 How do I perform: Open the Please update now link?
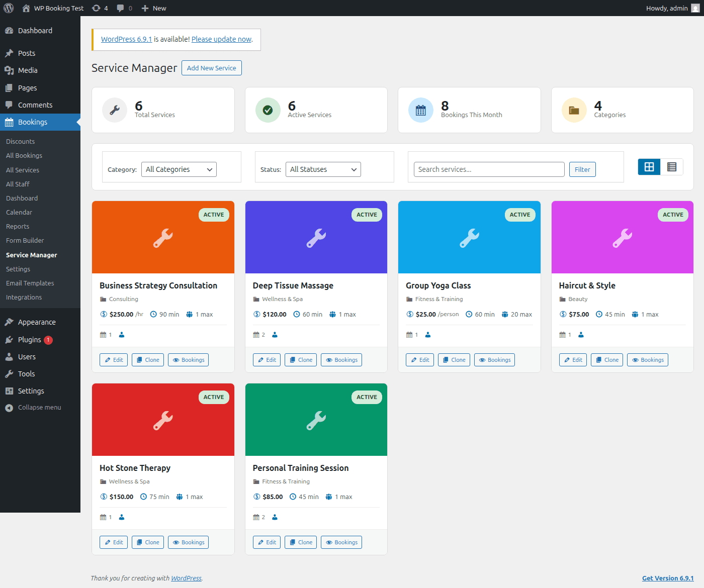221,39
